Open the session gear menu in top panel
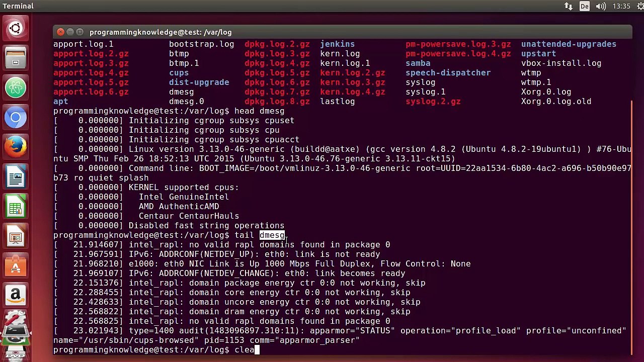The height and width of the screenshot is (362, 644). pyautogui.click(x=639, y=6)
